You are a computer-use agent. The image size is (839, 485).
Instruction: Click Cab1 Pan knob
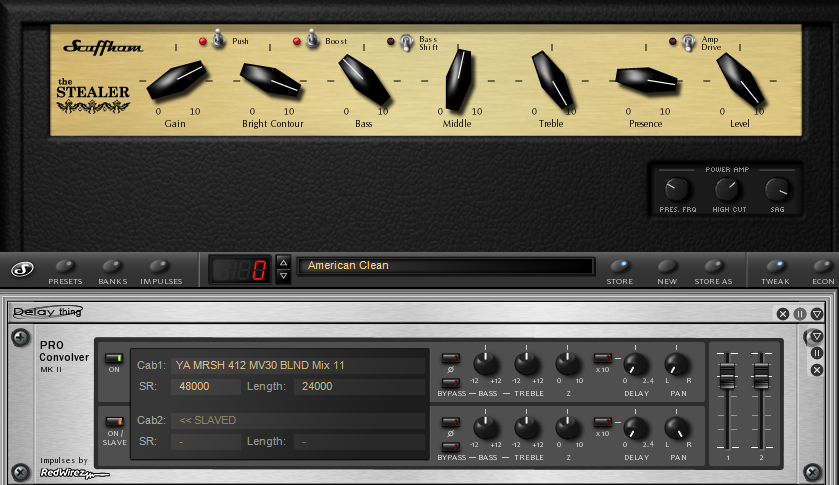(x=676, y=364)
